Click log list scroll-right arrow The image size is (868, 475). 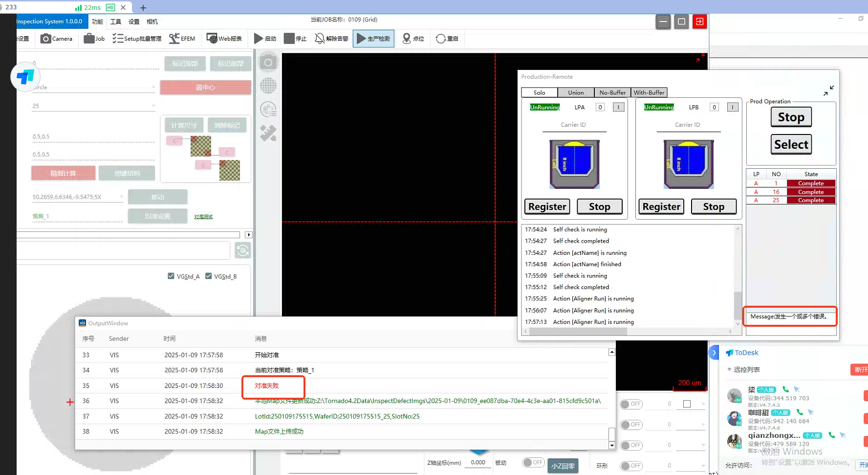(x=730, y=332)
